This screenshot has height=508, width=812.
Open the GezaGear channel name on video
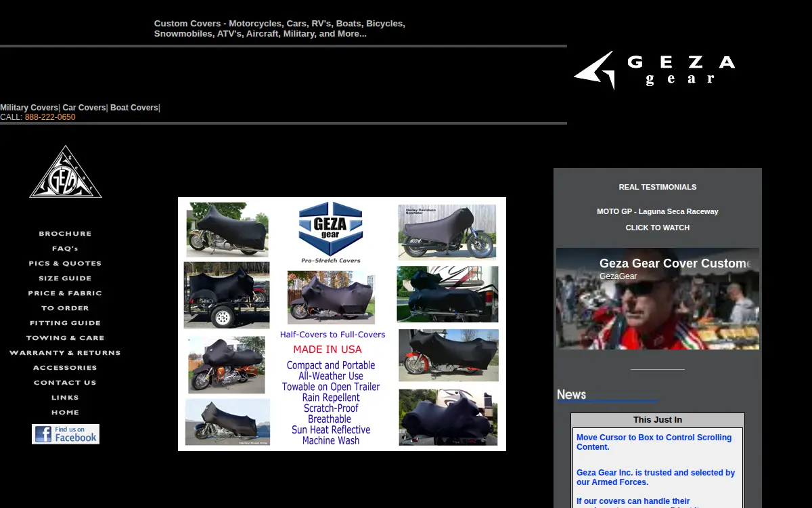coord(618,276)
